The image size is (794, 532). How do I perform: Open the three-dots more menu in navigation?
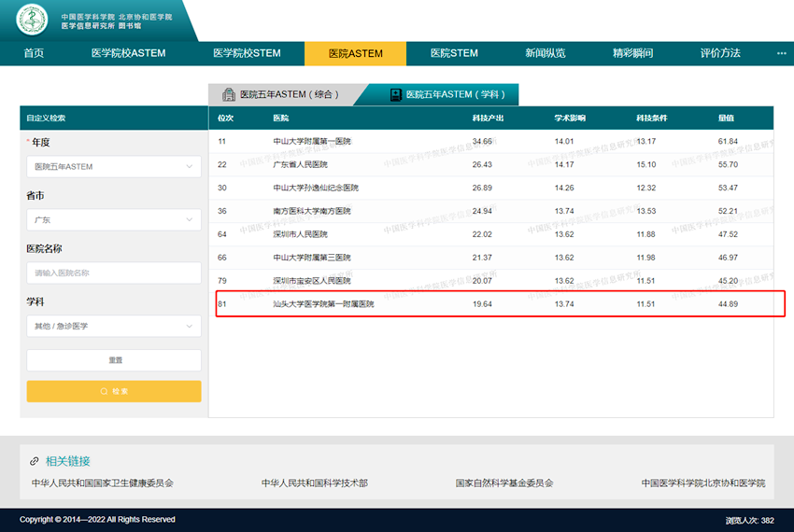[x=781, y=53]
